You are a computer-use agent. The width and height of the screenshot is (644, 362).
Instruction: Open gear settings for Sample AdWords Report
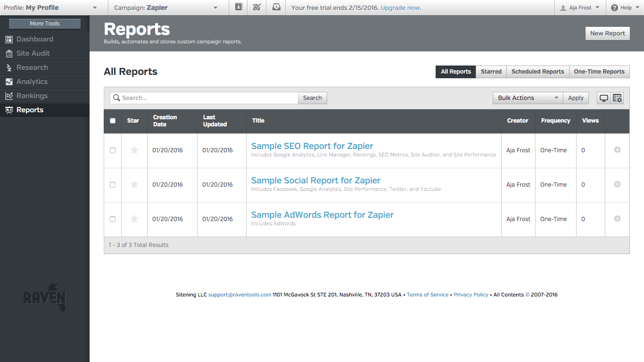(617, 219)
